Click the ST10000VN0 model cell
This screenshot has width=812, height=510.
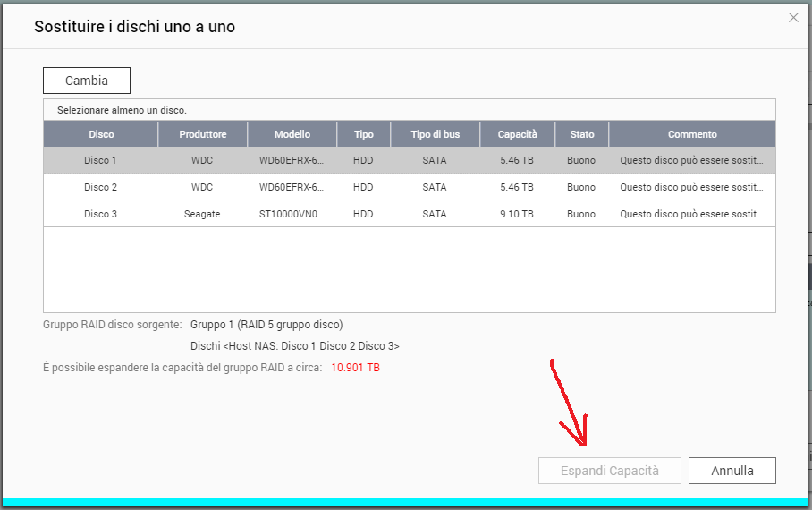point(292,215)
